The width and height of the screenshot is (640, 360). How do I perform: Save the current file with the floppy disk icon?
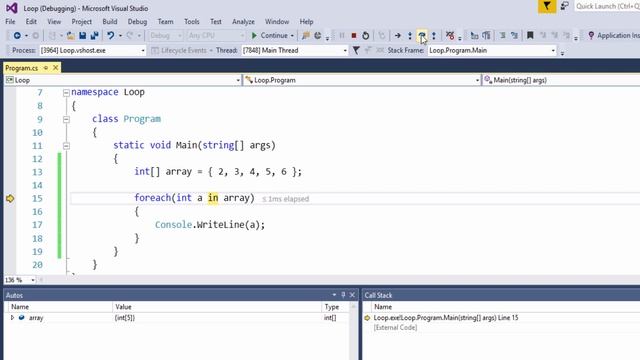pyautogui.click(x=82, y=36)
